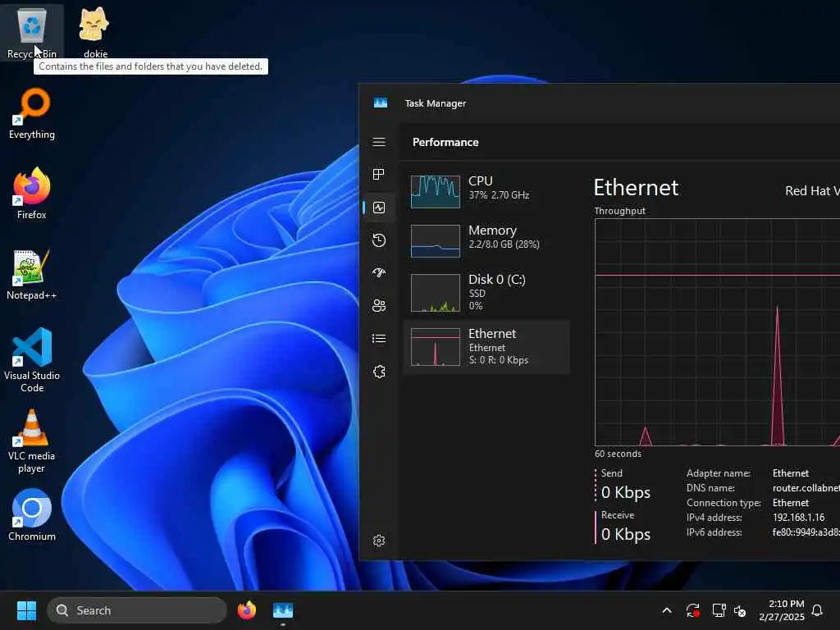Click the DNS name router.collabnet value

point(806,488)
